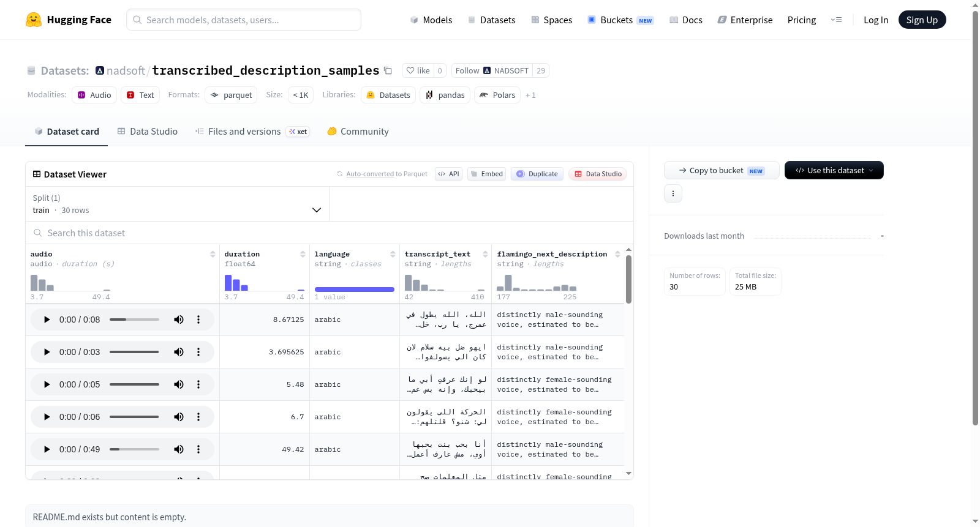Mute the 0:05 audio clip
This screenshot has width=980, height=527.
click(x=179, y=384)
